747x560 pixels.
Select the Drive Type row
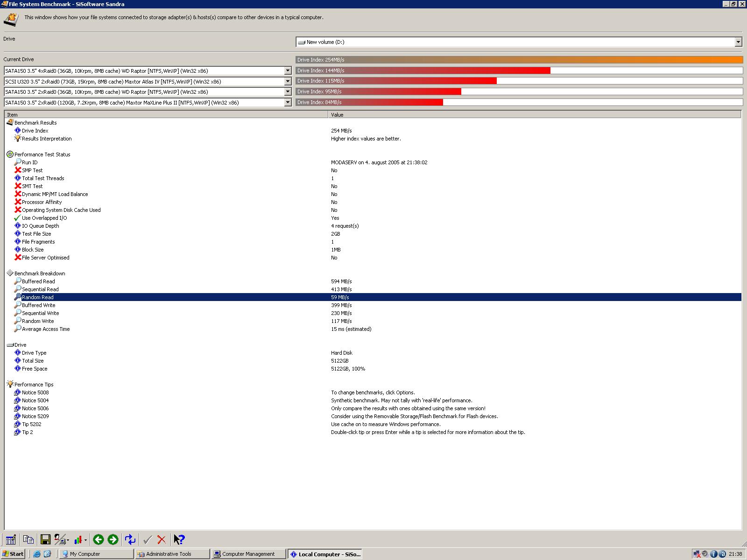[x=373, y=353]
